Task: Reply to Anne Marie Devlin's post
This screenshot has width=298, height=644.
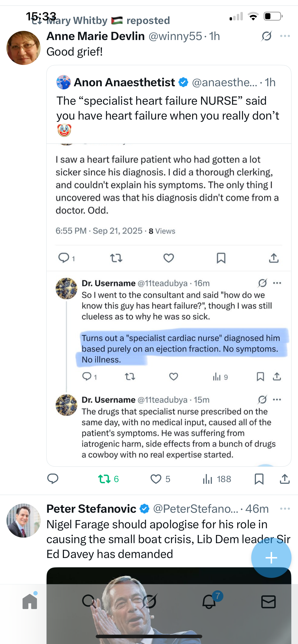Action: (53, 479)
